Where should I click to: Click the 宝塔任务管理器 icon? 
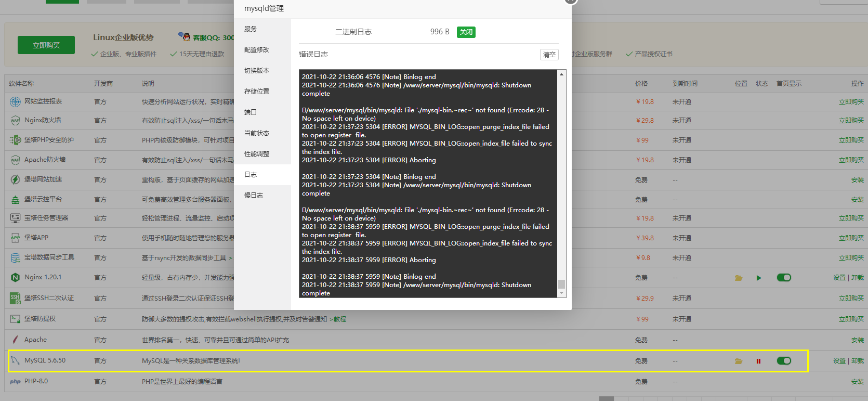coord(15,218)
